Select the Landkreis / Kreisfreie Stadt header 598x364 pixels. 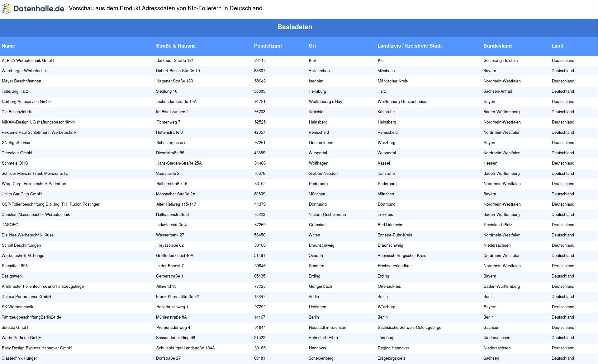[410, 46]
